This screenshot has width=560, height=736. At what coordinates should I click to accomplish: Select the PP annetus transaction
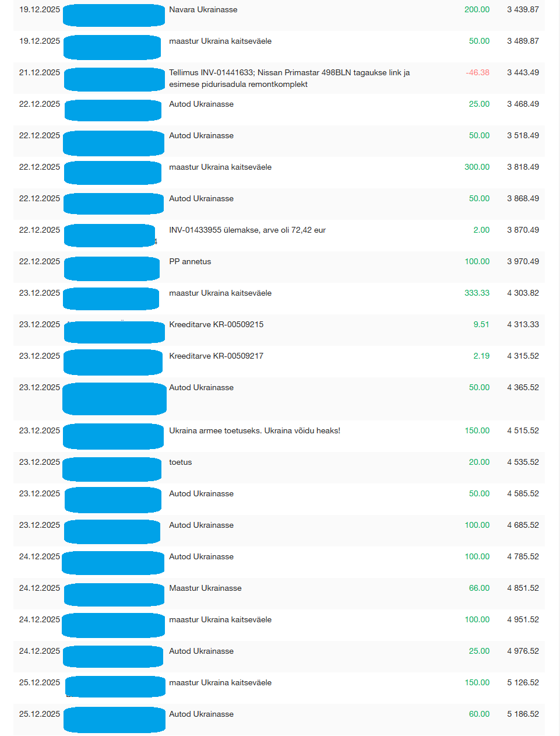[x=190, y=262]
